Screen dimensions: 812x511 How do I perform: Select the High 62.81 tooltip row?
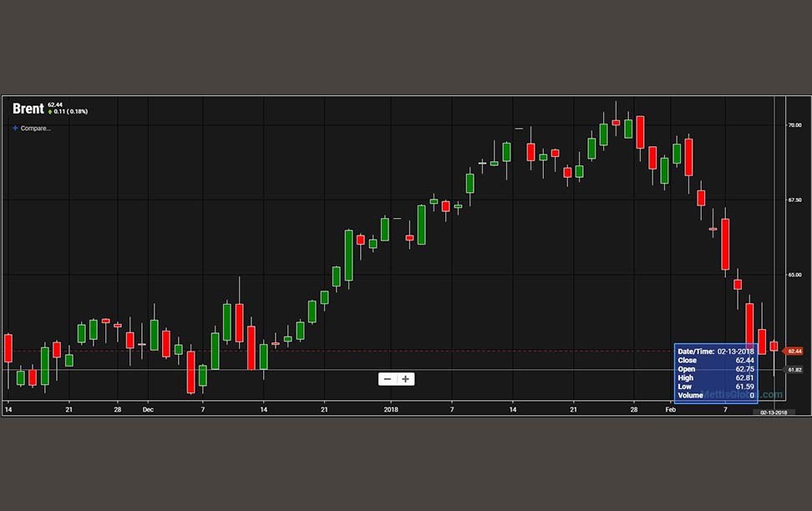pyautogui.click(x=716, y=378)
